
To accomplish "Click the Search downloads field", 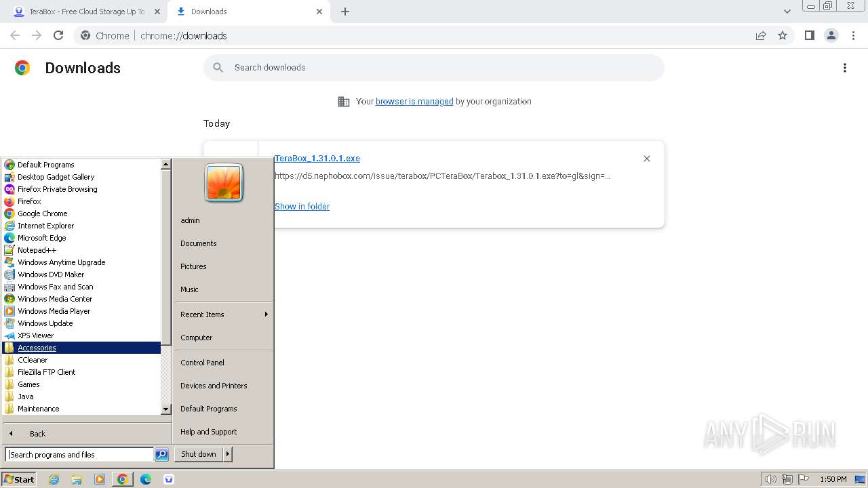I will point(434,68).
